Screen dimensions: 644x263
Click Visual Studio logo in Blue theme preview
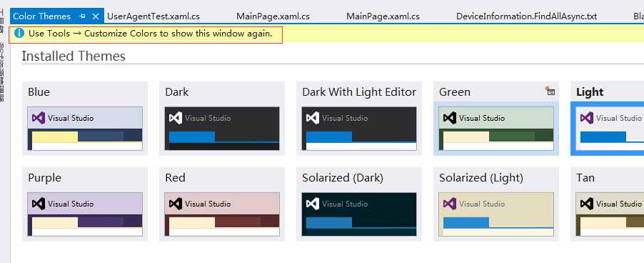pyautogui.click(x=38, y=118)
